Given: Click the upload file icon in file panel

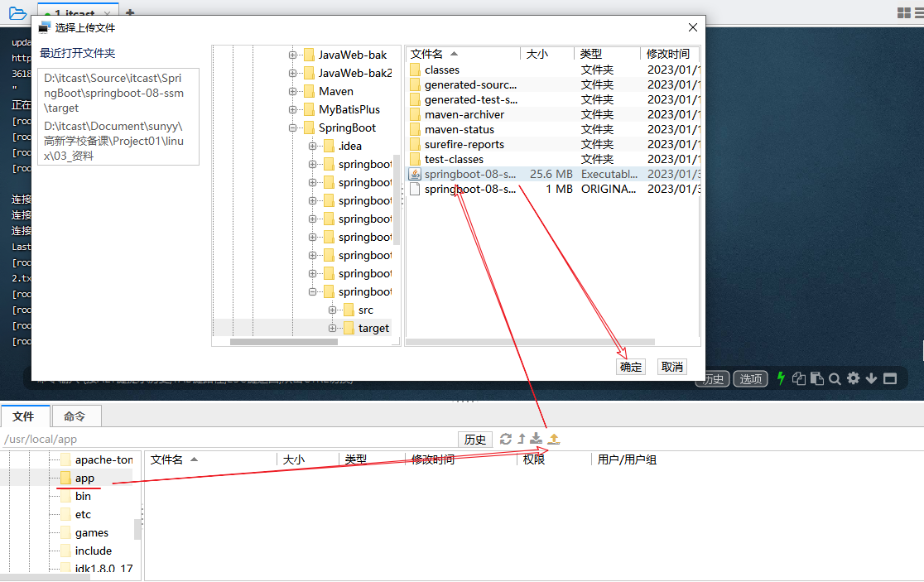Looking at the screenshot, I should pyautogui.click(x=554, y=439).
